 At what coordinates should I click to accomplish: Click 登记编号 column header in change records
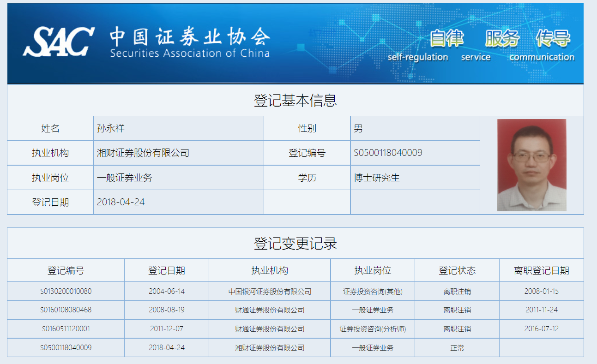pyautogui.click(x=66, y=270)
